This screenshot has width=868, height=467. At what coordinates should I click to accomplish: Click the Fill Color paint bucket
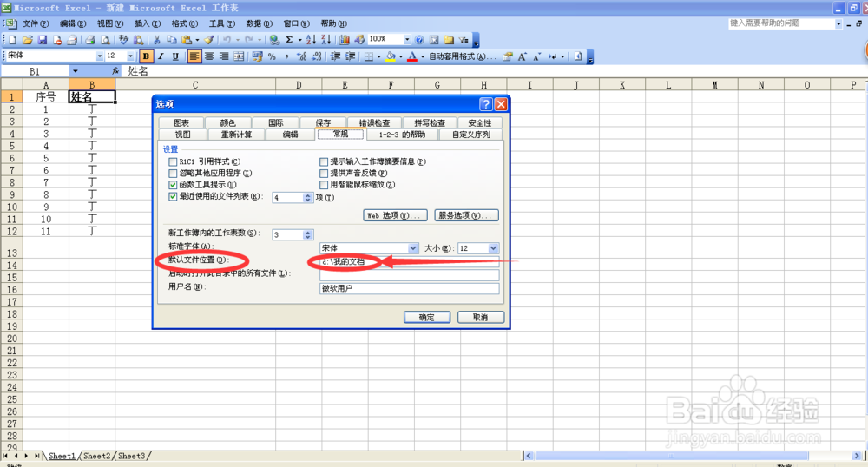tap(391, 56)
